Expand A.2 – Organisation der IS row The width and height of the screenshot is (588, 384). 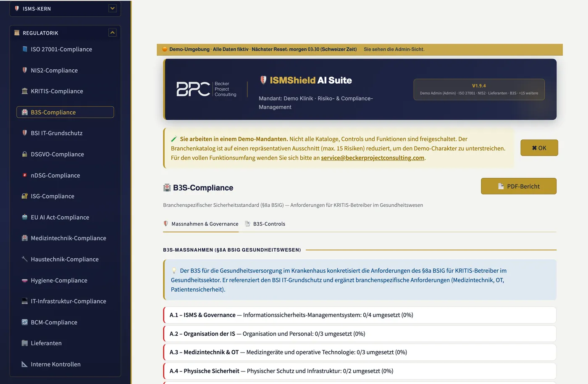tap(360, 334)
